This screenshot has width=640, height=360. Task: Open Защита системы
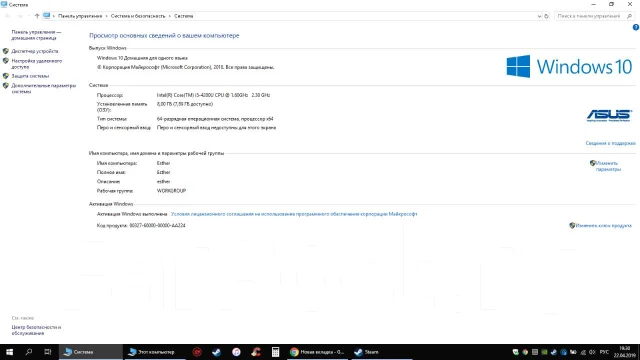[30, 76]
